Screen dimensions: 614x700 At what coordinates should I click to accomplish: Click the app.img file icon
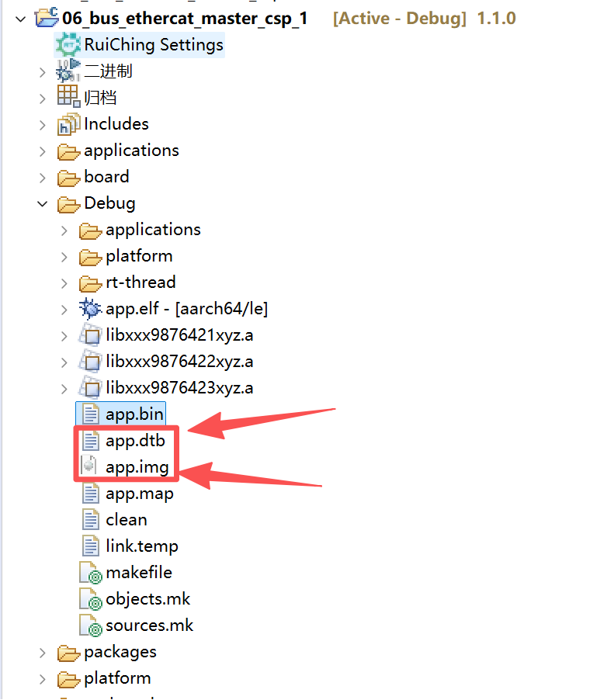point(89,466)
